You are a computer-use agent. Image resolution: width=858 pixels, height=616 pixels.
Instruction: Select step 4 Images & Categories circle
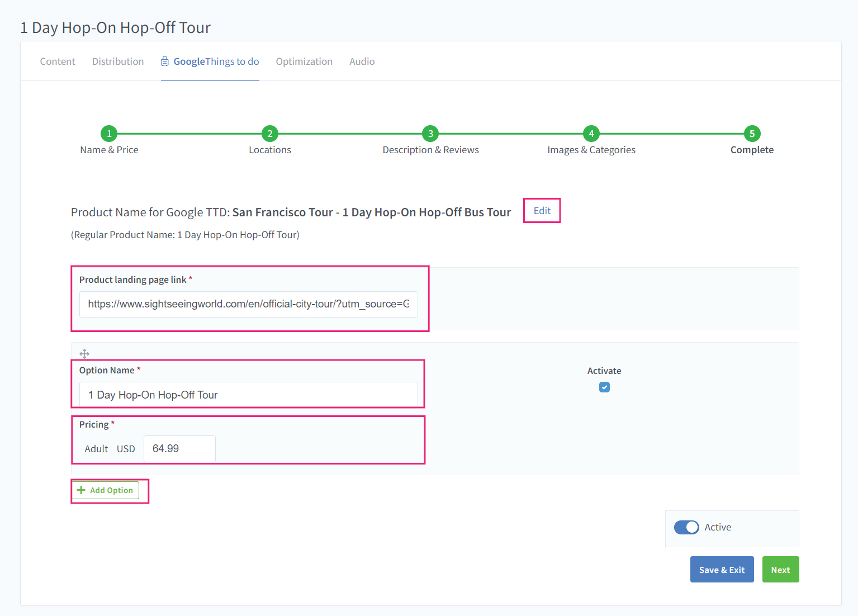(591, 134)
